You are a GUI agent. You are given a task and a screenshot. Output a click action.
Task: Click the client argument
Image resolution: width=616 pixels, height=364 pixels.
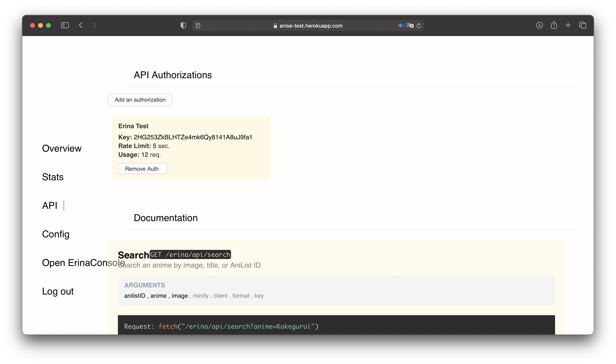point(220,296)
